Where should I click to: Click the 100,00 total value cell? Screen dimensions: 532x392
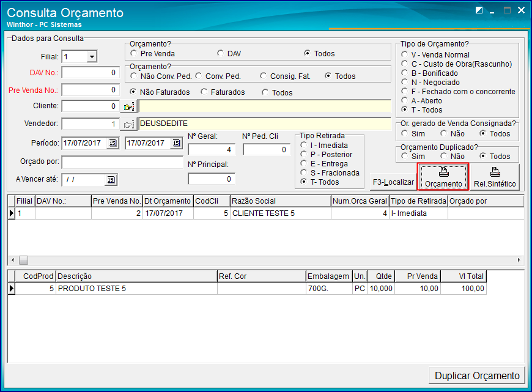pos(464,289)
